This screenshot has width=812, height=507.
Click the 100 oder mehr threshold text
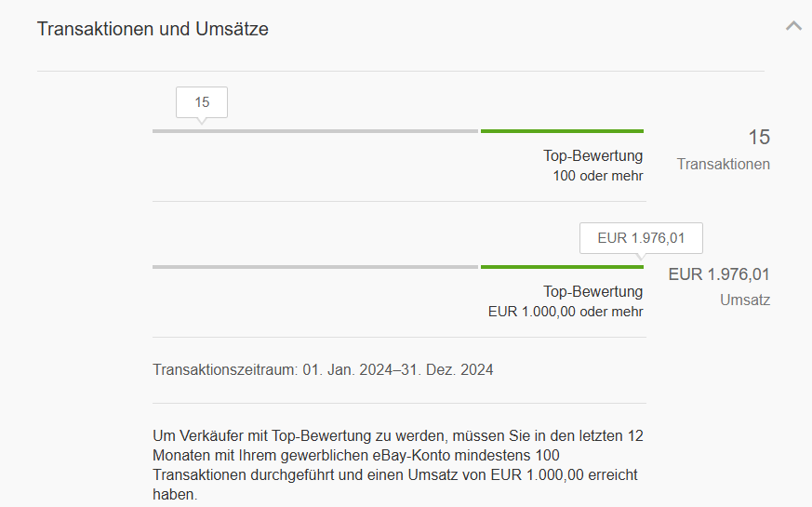pos(597,176)
